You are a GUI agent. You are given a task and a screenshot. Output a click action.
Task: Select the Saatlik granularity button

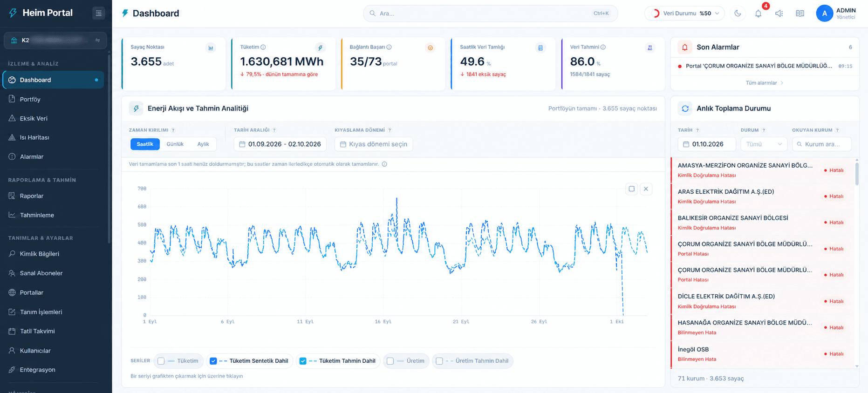(145, 144)
